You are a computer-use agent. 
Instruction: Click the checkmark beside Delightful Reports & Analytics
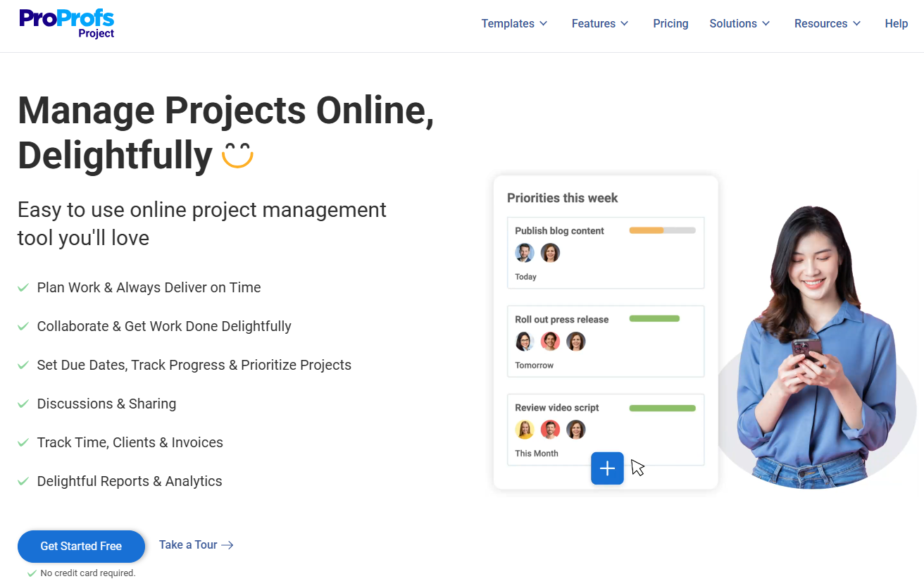23,480
